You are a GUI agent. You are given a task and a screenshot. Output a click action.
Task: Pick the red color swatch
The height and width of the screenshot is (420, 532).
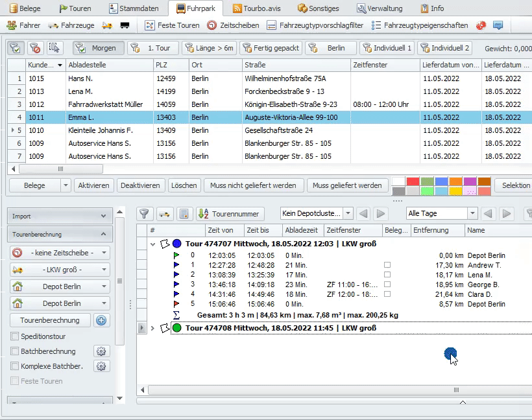[x=413, y=181]
